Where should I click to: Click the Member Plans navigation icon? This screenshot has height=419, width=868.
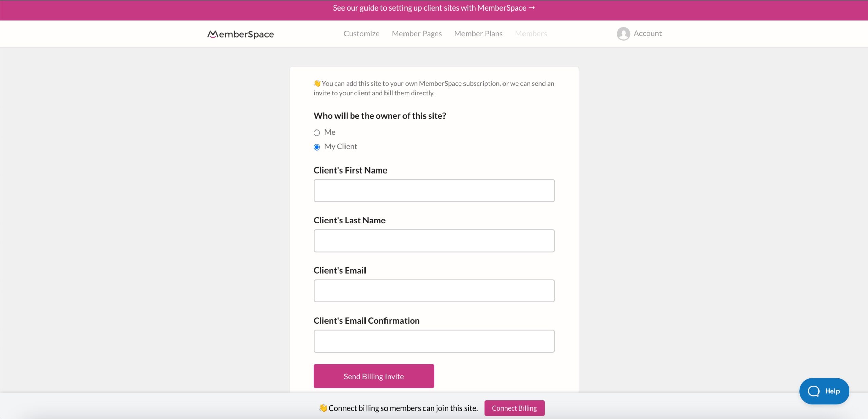pyautogui.click(x=478, y=33)
